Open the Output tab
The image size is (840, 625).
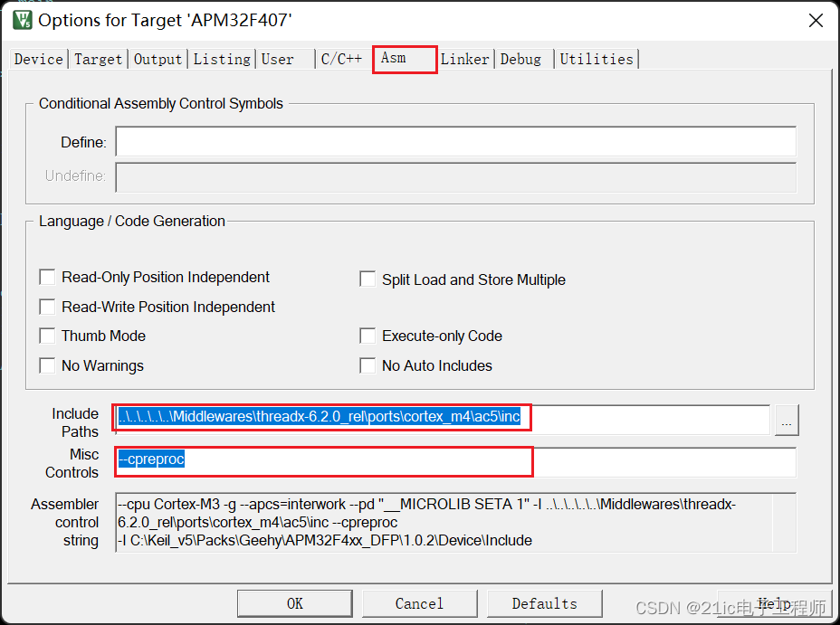157,59
